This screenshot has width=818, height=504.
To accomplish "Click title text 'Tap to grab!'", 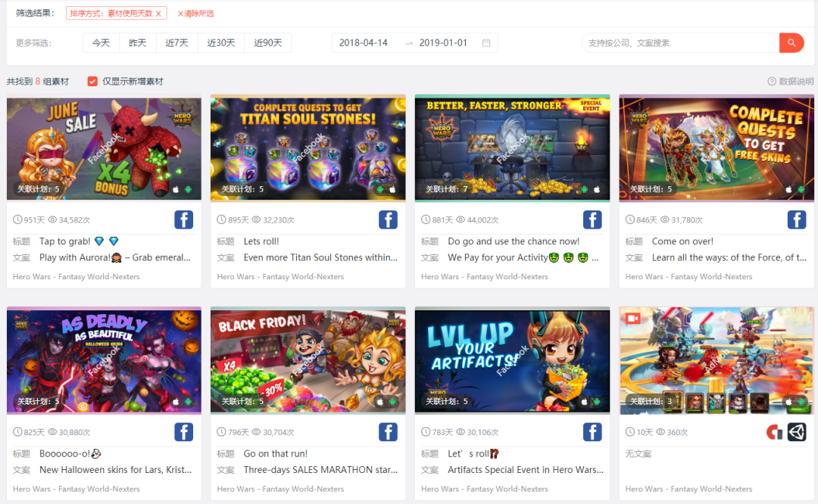I will (64, 241).
